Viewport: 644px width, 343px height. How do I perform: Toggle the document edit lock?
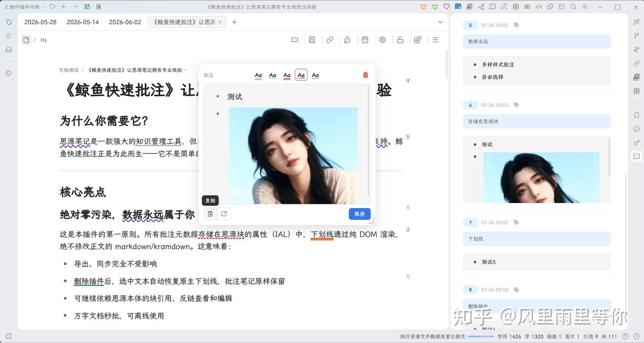(400, 40)
